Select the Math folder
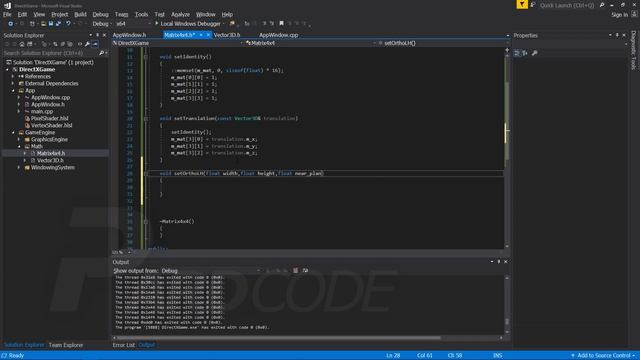This screenshot has height=360, width=640. (x=36, y=146)
